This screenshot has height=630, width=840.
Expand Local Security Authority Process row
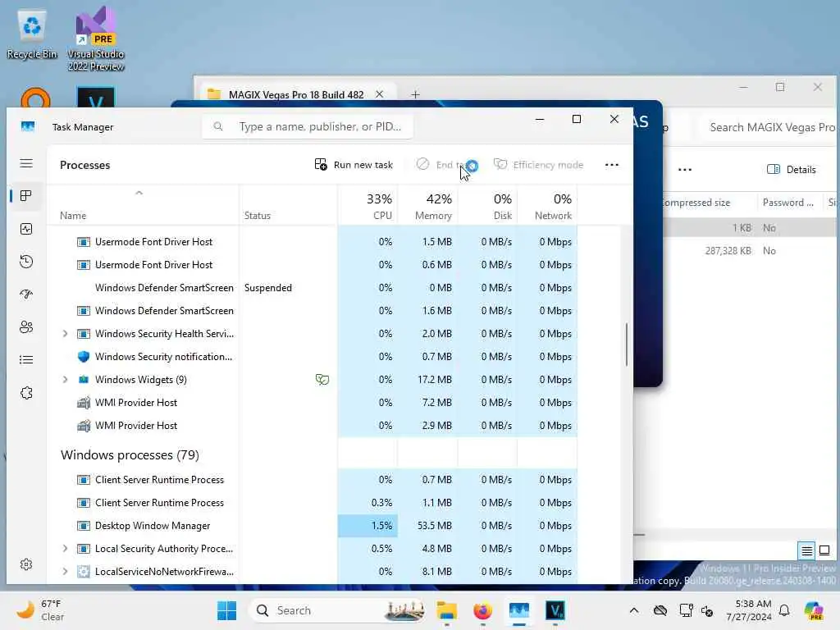(66, 549)
